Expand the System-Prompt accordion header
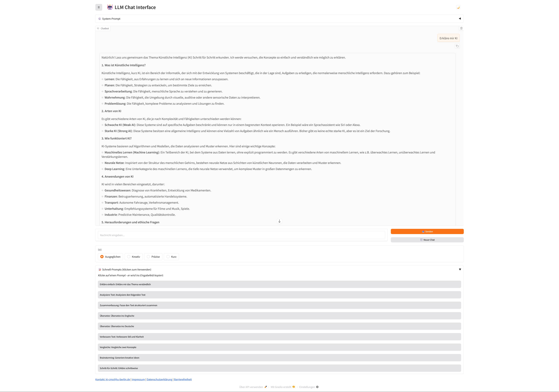559x392 pixels. (x=111, y=18)
